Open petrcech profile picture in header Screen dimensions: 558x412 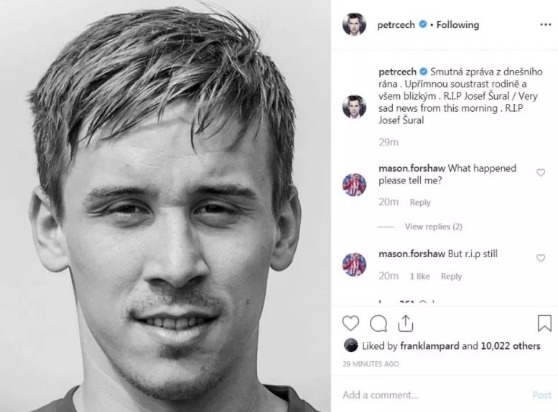[x=354, y=25]
